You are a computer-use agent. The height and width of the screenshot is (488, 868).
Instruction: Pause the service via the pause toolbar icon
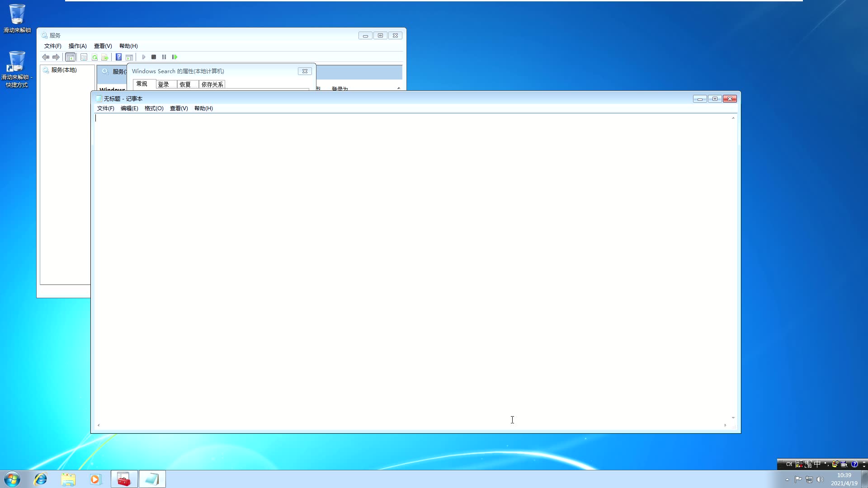click(164, 57)
